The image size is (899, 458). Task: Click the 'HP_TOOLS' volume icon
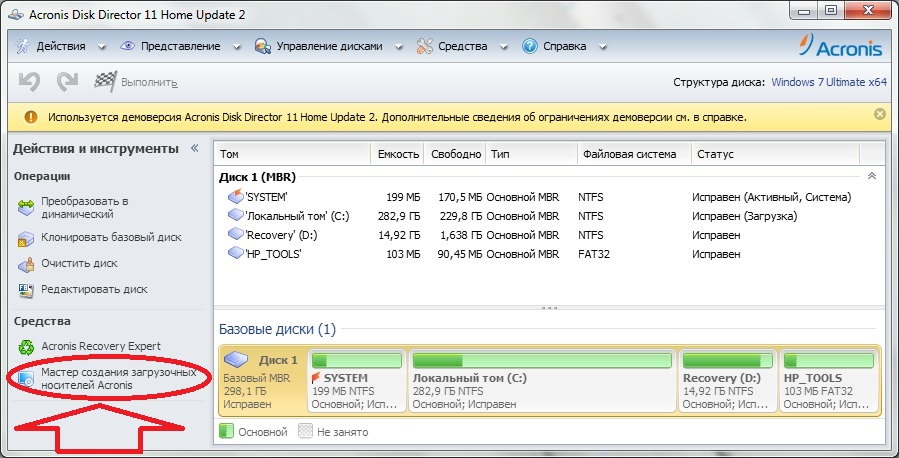point(236,253)
